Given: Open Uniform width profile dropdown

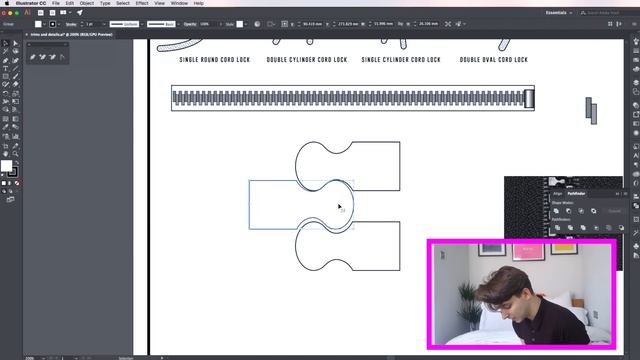Looking at the screenshot, I should 142,24.
